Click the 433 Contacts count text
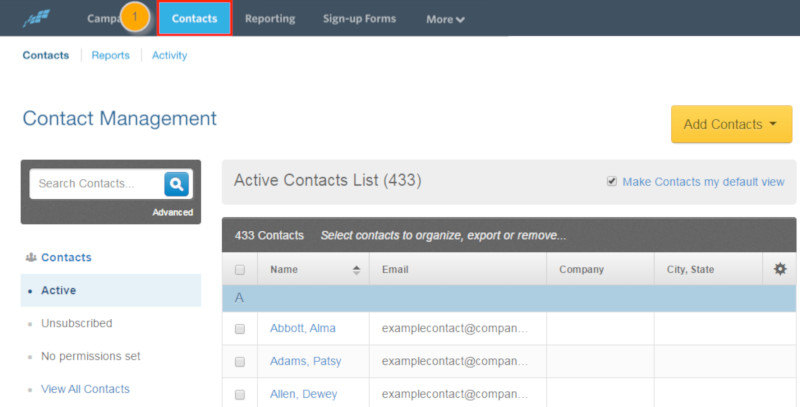This screenshot has width=800, height=407. pyautogui.click(x=269, y=236)
